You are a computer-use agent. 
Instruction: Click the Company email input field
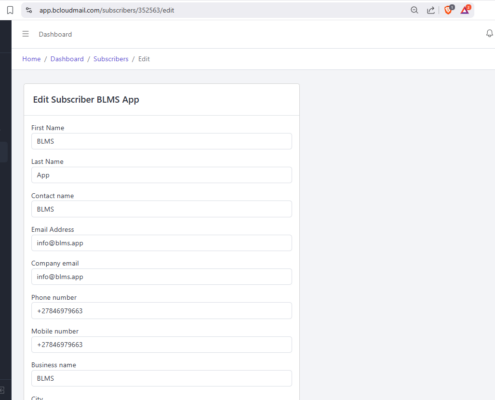tap(162, 277)
